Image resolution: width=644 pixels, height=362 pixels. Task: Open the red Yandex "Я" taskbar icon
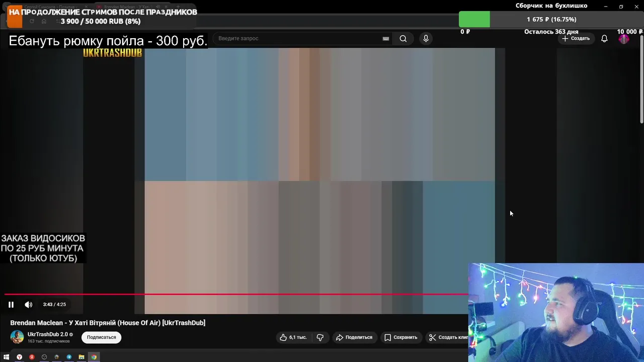32,357
